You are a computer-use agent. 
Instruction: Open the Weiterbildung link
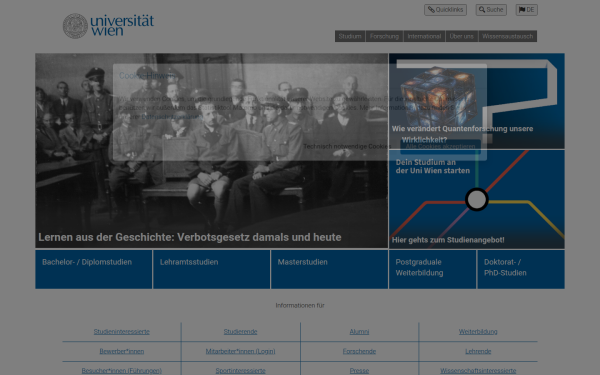(x=478, y=332)
